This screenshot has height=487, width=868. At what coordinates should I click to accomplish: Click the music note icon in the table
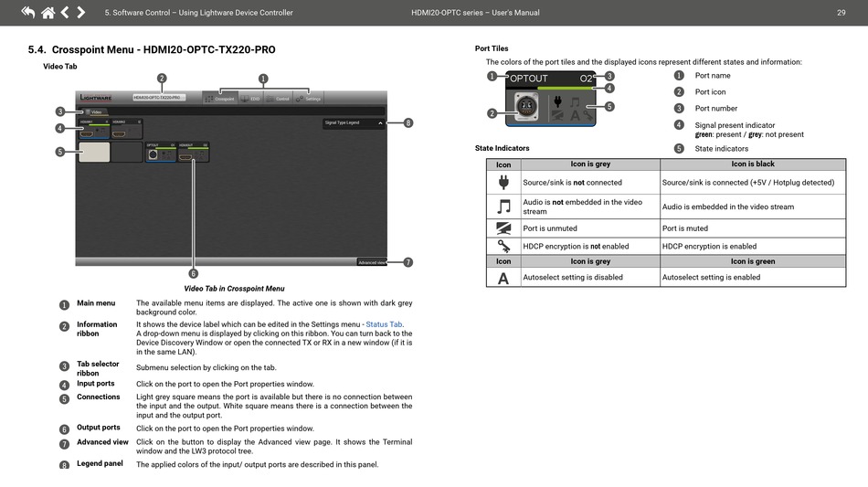[x=503, y=206]
